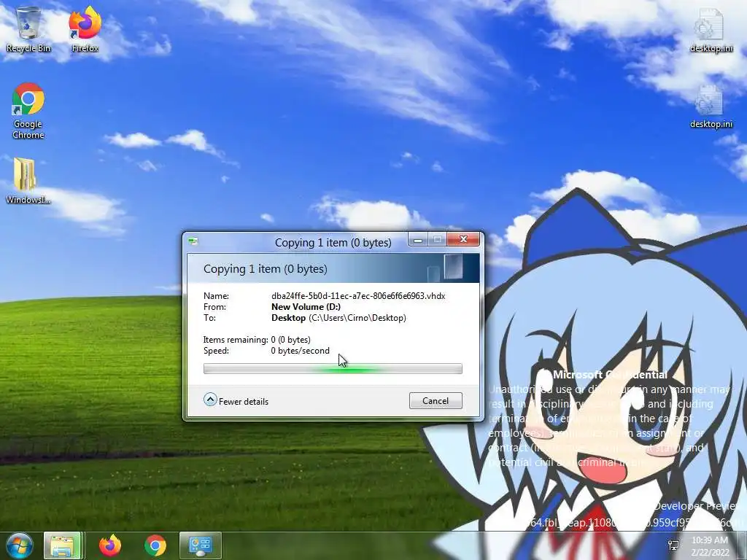Open the clock showing 10:39 AM
Image resolution: width=747 pixels, height=560 pixels.
coord(710,545)
